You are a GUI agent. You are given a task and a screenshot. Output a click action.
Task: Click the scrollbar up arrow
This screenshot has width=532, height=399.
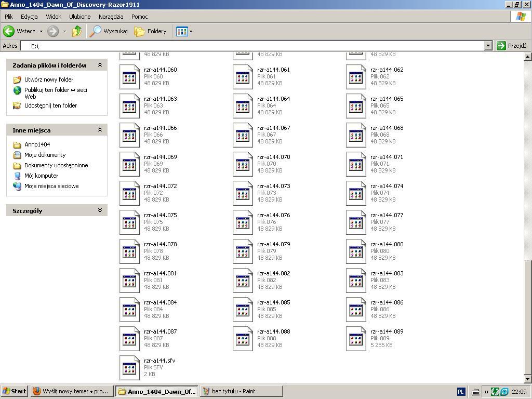528,57
